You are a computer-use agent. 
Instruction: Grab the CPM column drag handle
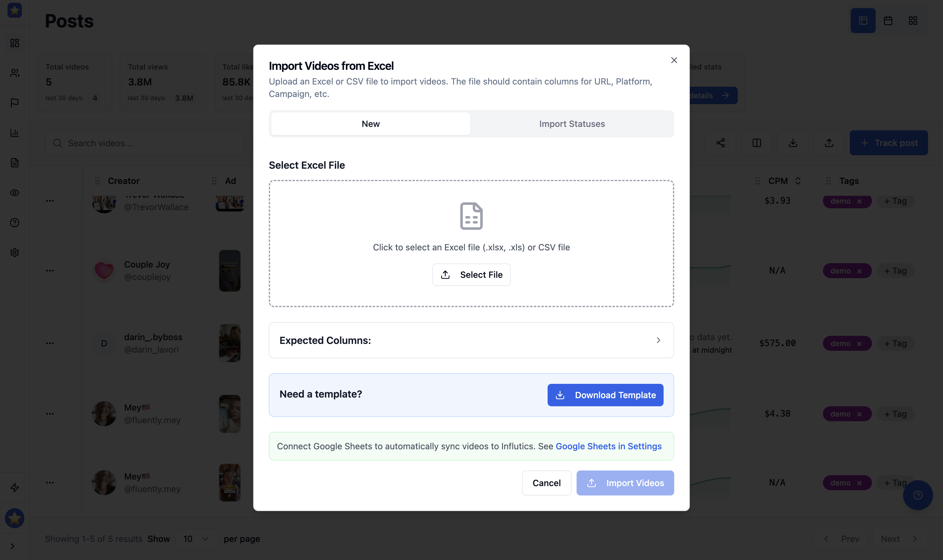pos(757,181)
